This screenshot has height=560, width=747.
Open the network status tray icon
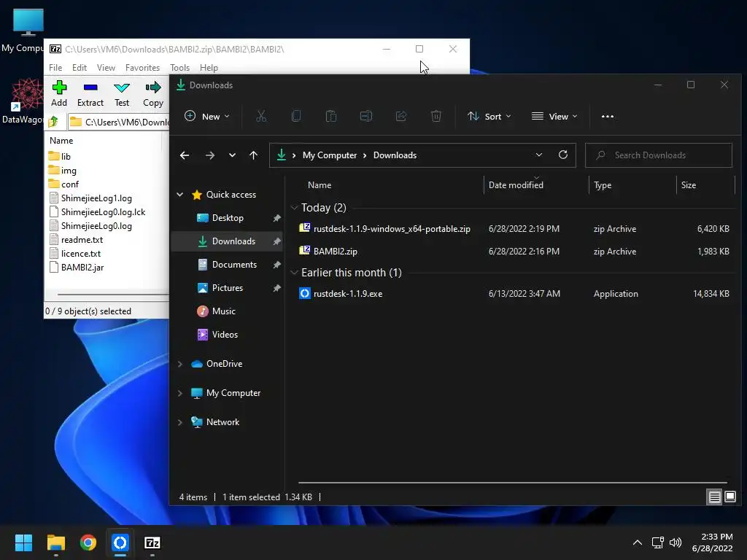(x=658, y=542)
